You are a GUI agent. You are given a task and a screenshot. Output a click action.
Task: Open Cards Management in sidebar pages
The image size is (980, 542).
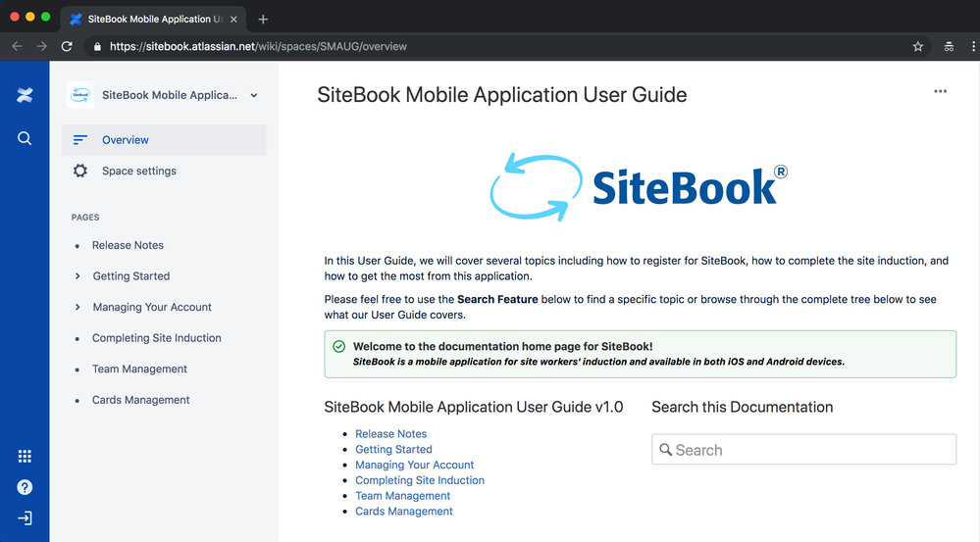click(140, 400)
